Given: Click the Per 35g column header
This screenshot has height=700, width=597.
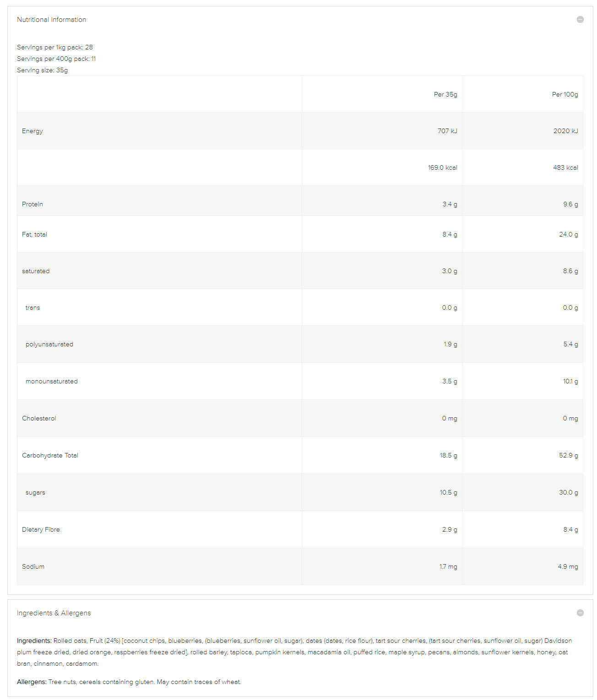Looking at the screenshot, I should click(x=445, y=94).
